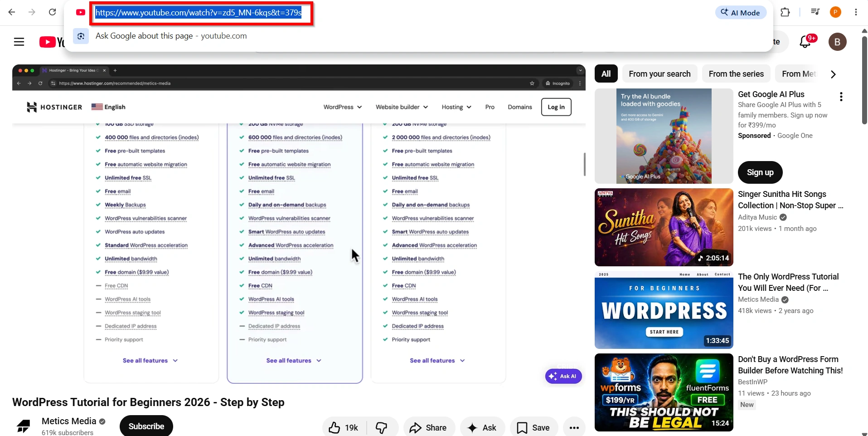Go back using browser back arrow
This screenshot has height=436, width=868.
[12, 12]
